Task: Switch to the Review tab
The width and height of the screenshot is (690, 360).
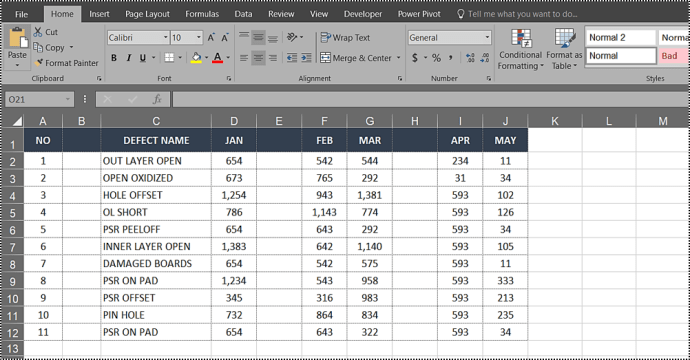Action: pyautogui.click(x=281, y=14)
